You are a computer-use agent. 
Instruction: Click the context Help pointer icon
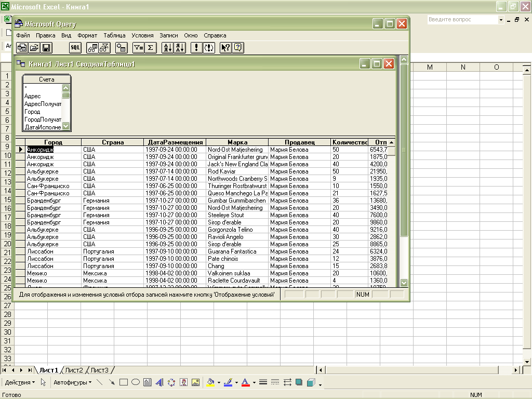point(225,48)
